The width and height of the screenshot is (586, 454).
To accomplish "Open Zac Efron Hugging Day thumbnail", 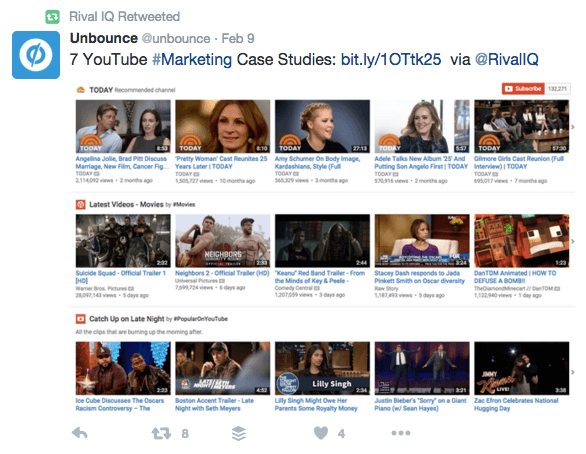I will click(x=522, y=368).
